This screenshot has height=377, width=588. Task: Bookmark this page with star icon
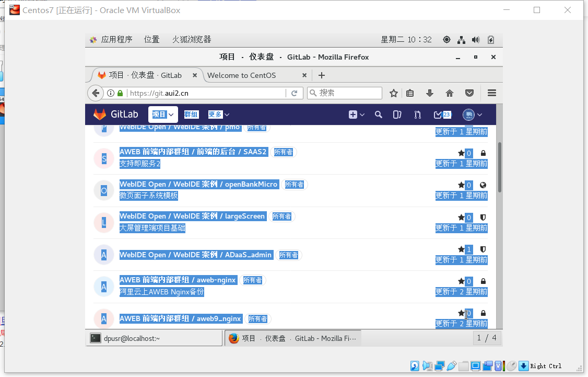[x=393, y=93]
